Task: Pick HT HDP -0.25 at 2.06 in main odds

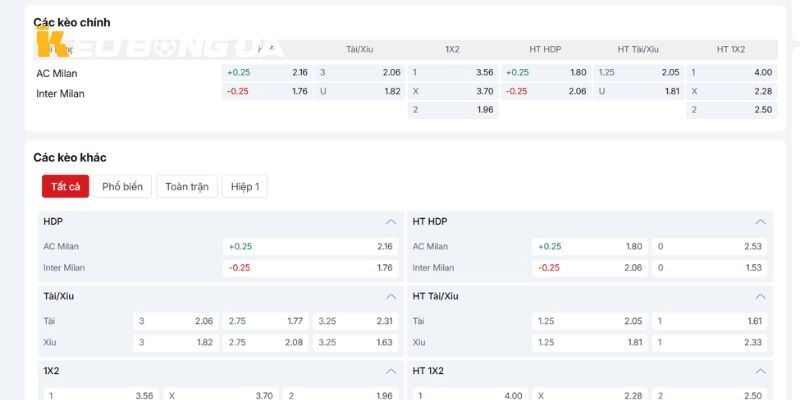Action: coord(546,91)
